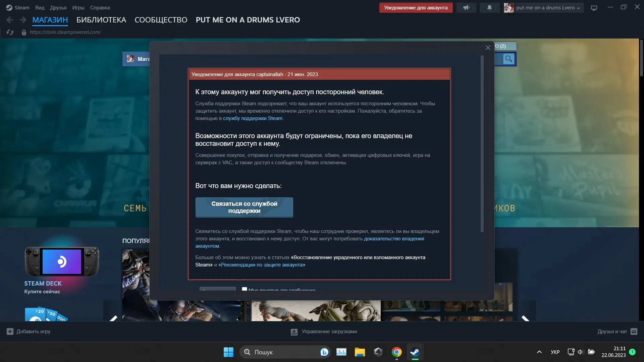This screenshot has width=644, height=362.
Task: Click the Steam Deck promo image
Action: coord(62,261)
